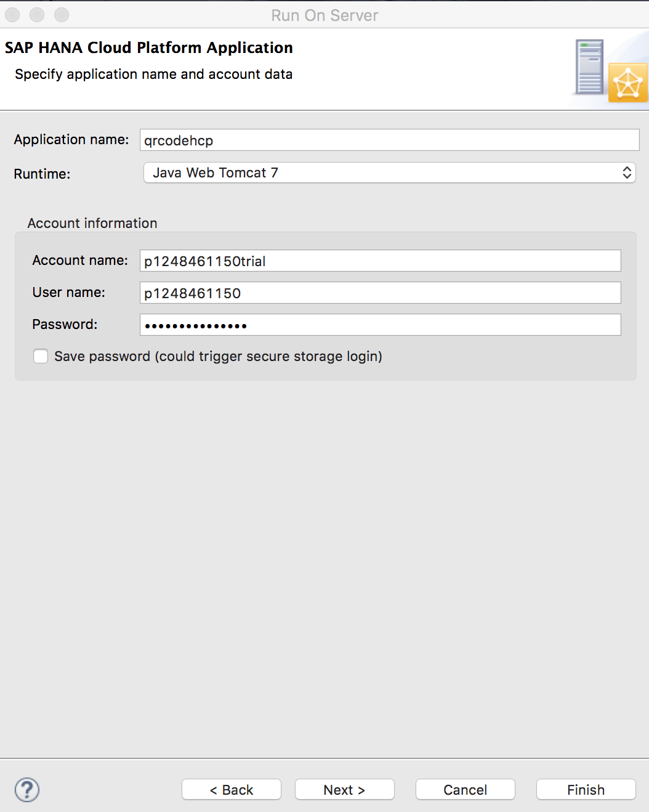The width and height of the screenshot is (649, 812).
Task: Click into the User name field
Action: [x=380, y=293]
